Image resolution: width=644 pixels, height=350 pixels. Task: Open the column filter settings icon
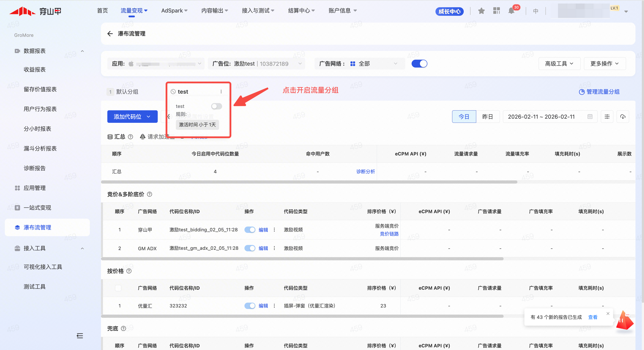point(607,117)
